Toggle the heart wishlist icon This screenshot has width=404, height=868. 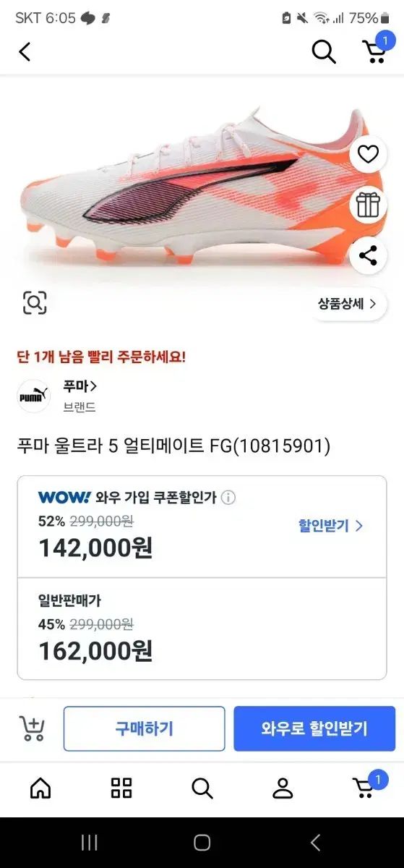click(369, 154)
